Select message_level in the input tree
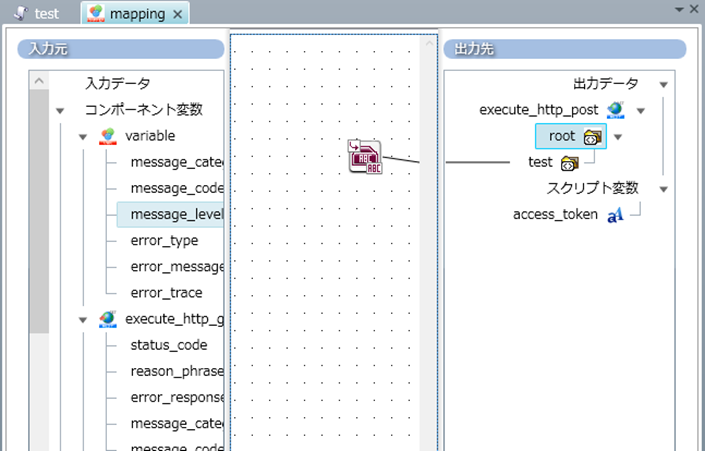705x451 pixels. click(176, 214)
